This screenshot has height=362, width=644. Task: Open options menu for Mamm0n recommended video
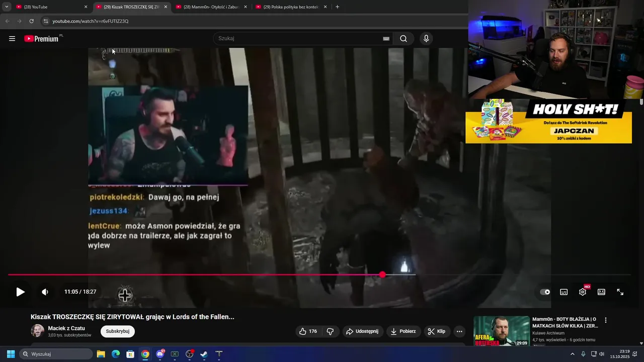click(606, 320)
